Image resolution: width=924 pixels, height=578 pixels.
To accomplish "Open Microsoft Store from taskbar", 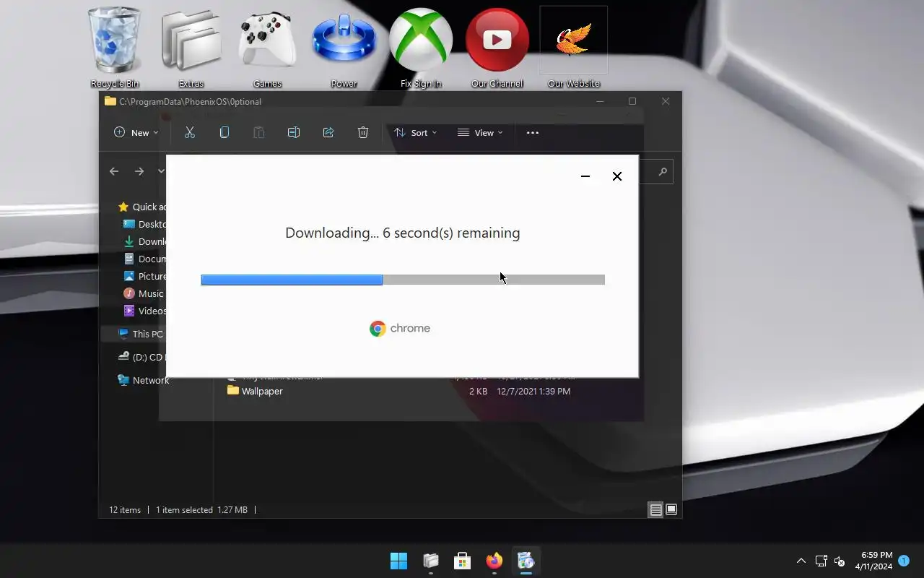I will [x=463, y=561].
